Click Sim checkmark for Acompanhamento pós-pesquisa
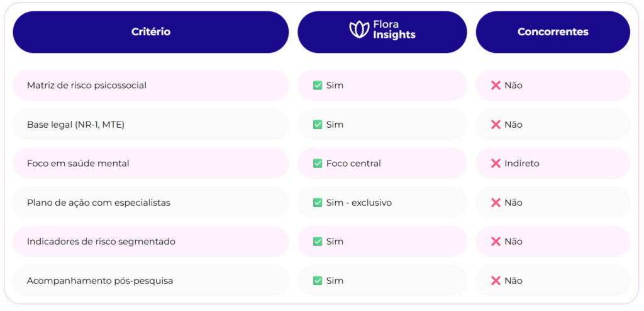The image size is (644, 311). pyautogui.click(x=318, y=281)
